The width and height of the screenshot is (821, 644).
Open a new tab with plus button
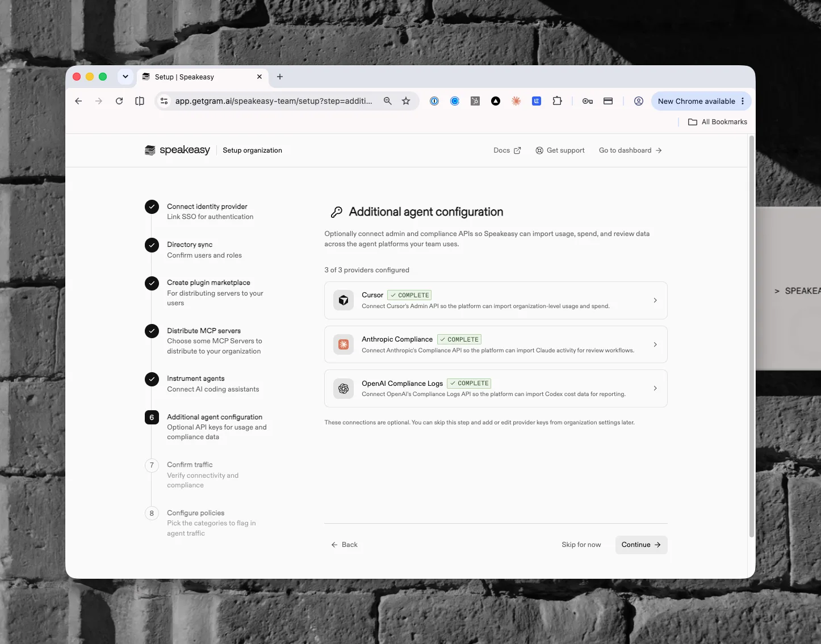pyautogui.click(x=280, y=77)
